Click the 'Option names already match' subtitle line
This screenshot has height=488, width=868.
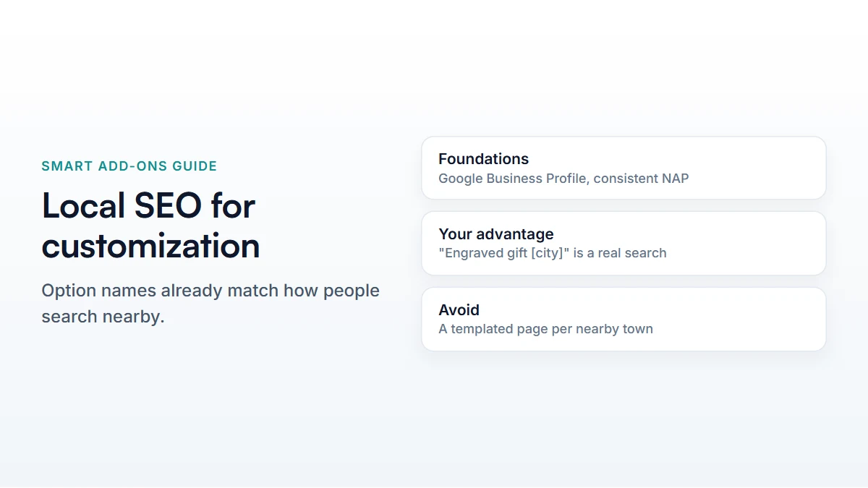pos(210,291)
